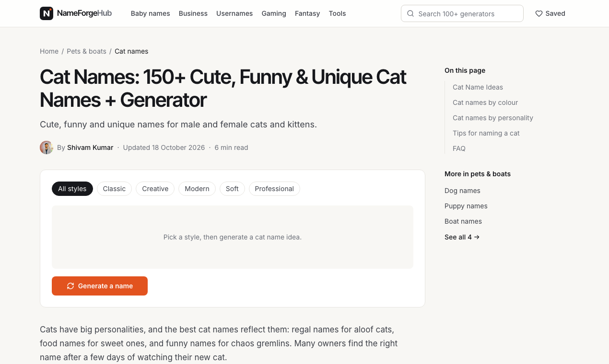Viewport: 609px width, 364px height.
Task: Open the Baby names menu
Action: click(x=151, y=13)
